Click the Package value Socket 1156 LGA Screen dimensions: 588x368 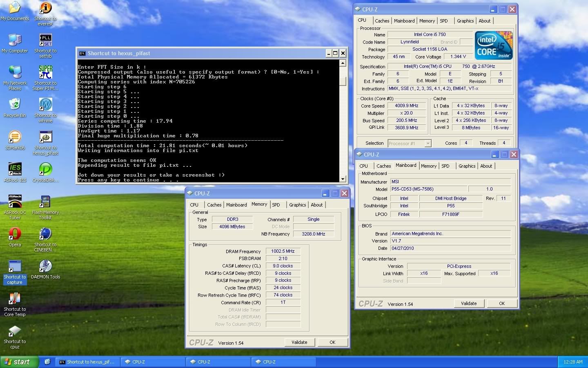(430, 49)
